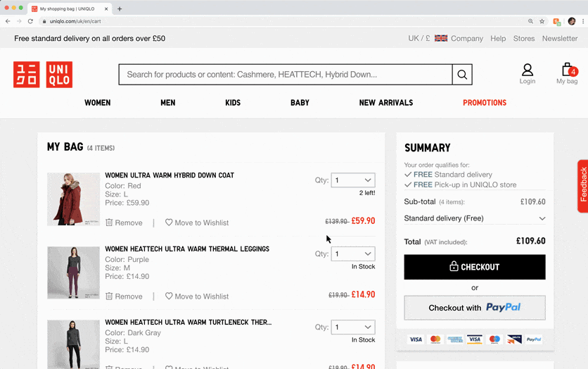Open the MEN menu
The height and width of the screenshot is (369, 588).
(x=167, y=103)
